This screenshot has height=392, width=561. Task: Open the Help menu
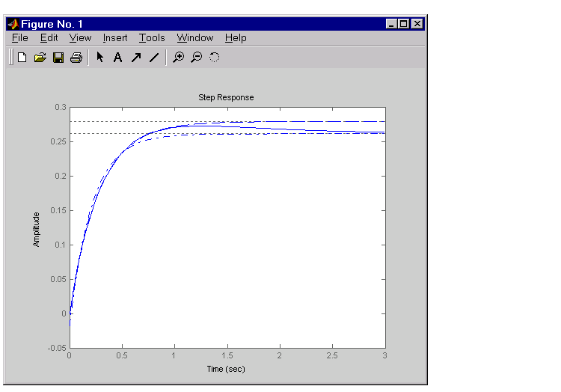click(236, 38)
